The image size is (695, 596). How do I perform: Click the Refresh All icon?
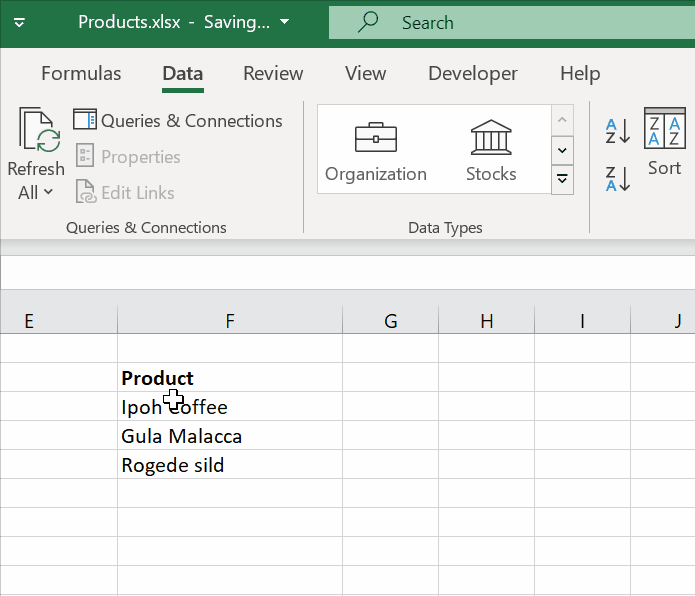point(36,132)
